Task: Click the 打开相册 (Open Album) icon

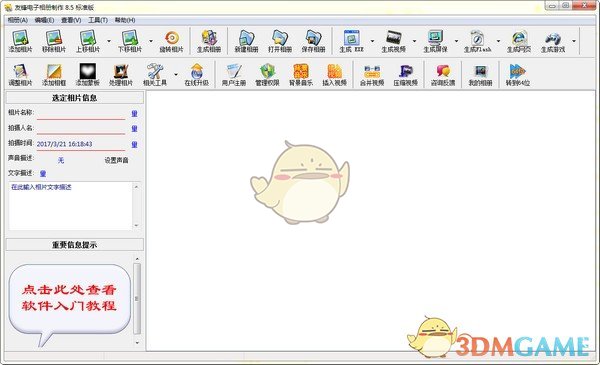Action: tap(280, 41)
